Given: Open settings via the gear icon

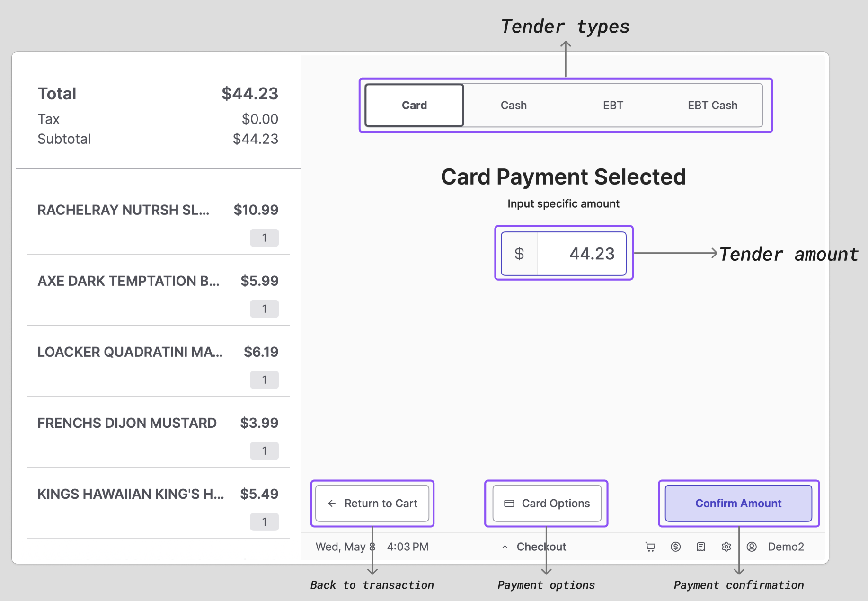Looking at the screenshot, I should pyautogui.click(x=726, y=547).
